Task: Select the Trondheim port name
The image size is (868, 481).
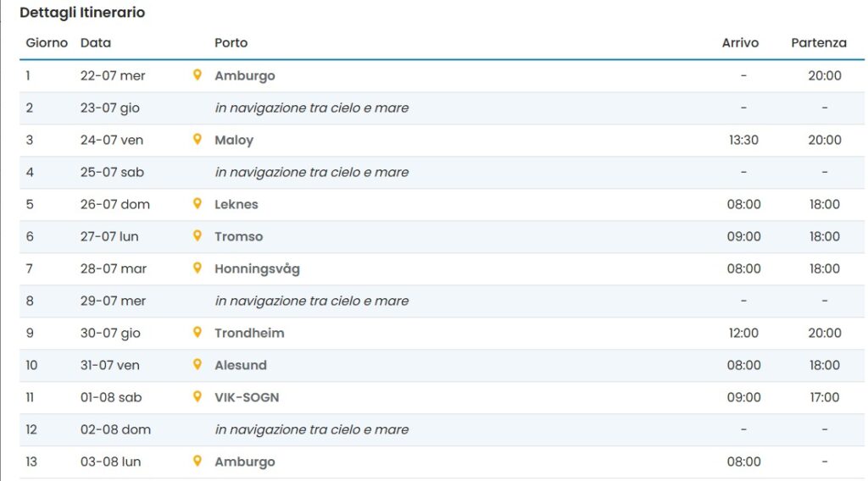Action: coord(249,333)
